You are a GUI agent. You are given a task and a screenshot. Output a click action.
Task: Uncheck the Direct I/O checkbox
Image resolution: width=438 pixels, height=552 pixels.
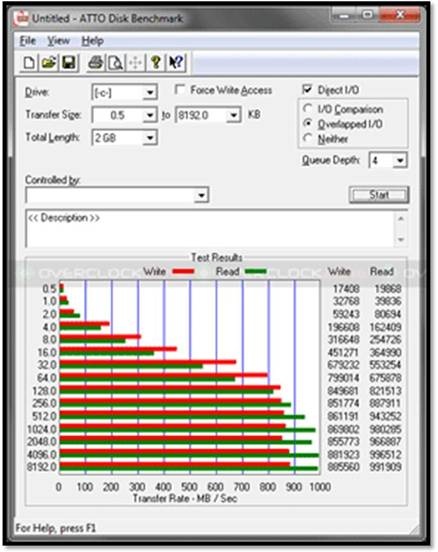pos(307,89)
